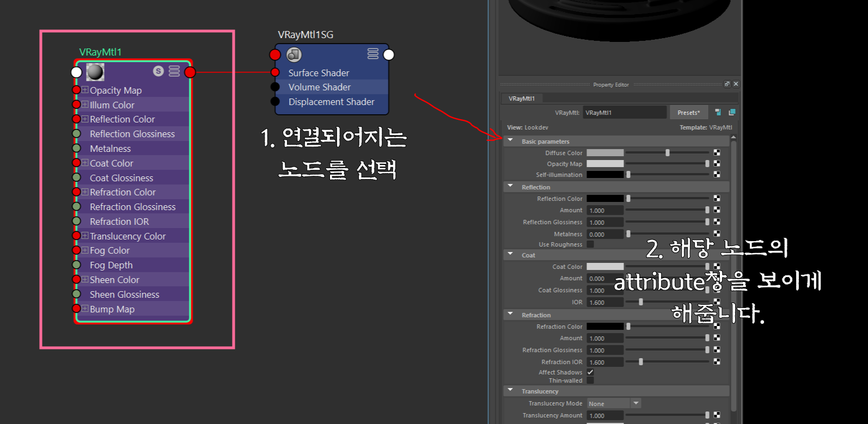Click the Surface Shader input port

pos(275,72)
